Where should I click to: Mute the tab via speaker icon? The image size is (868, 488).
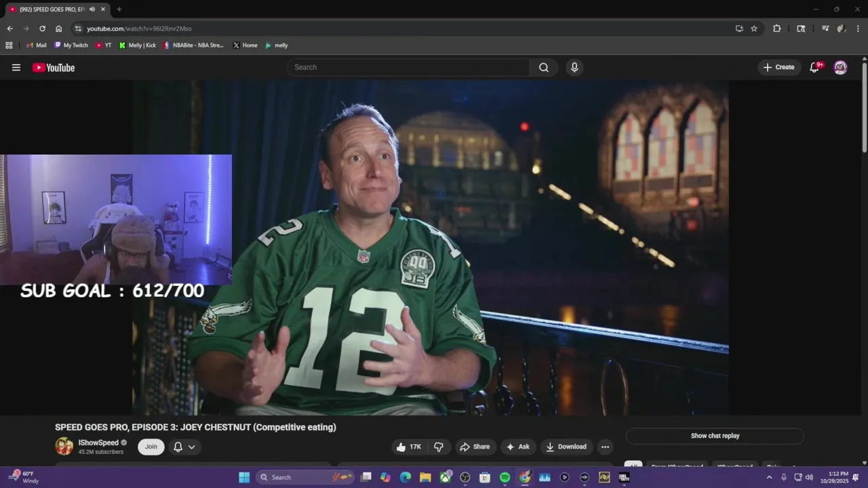[92, 9]
